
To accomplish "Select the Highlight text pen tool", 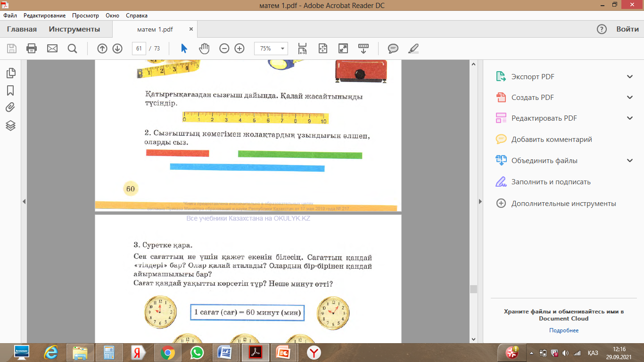I will (413, 49).
